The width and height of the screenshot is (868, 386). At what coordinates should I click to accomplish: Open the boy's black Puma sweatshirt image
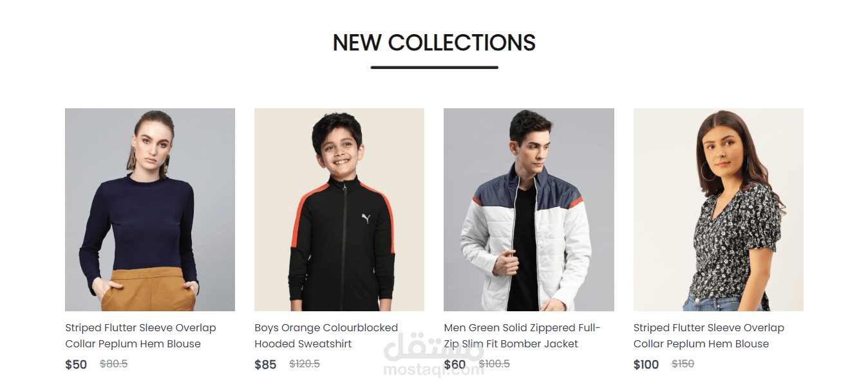[339, 209]
